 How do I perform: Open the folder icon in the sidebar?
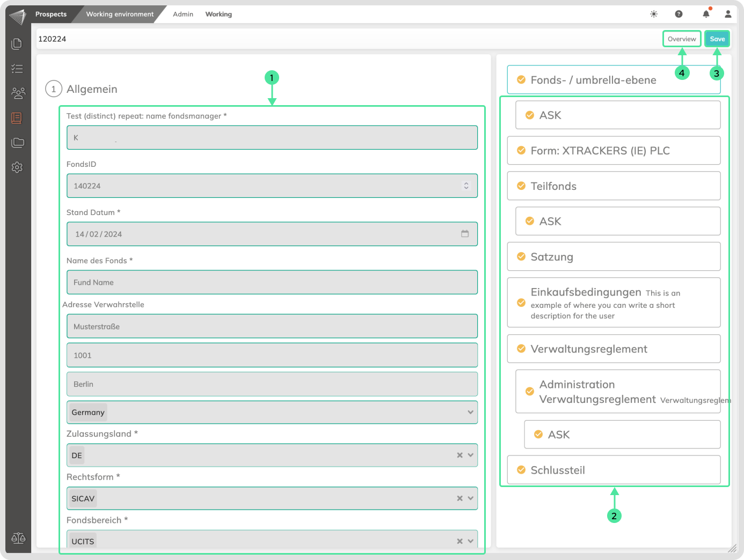coord(18,143)
